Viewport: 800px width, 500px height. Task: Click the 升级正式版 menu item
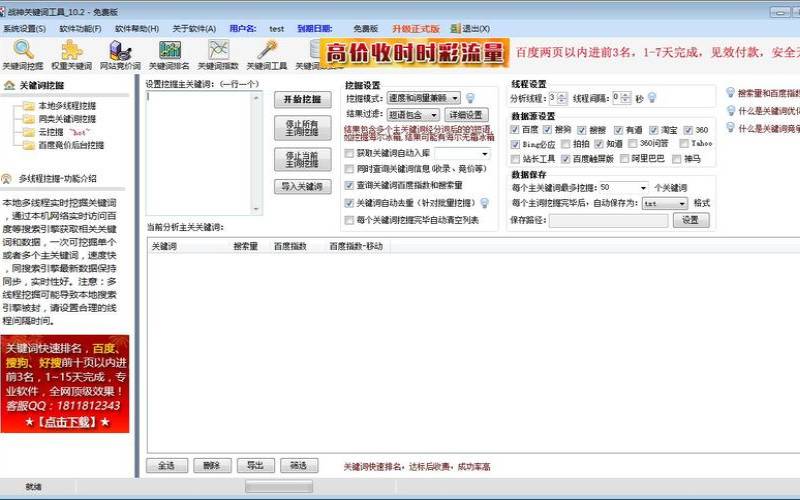tap(415, 29)
